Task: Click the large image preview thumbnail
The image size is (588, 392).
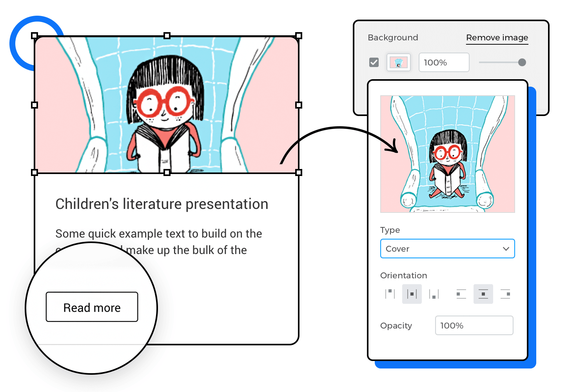Action: (447, 154)
